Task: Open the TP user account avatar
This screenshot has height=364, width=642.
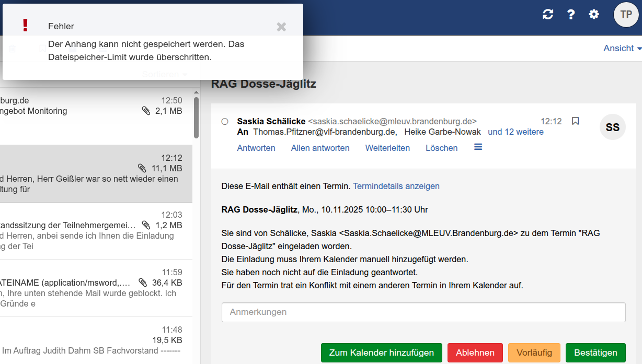Action: tap(626, 15)
